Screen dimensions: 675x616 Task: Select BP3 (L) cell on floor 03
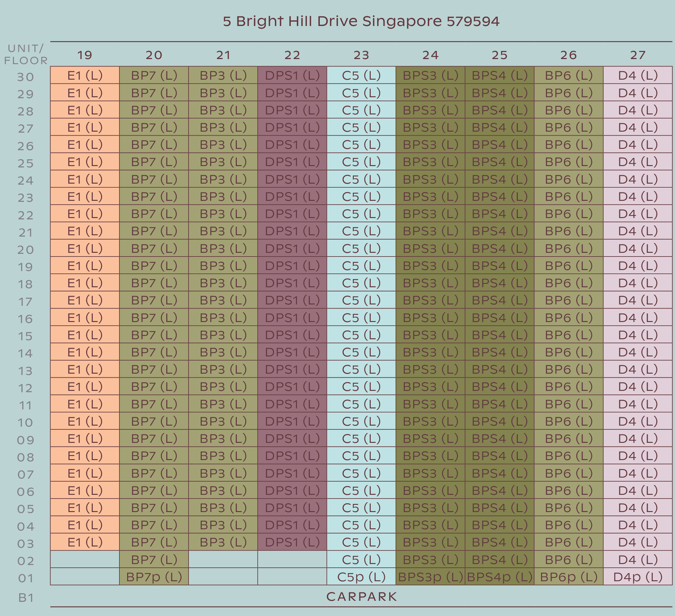click(223, 542)
